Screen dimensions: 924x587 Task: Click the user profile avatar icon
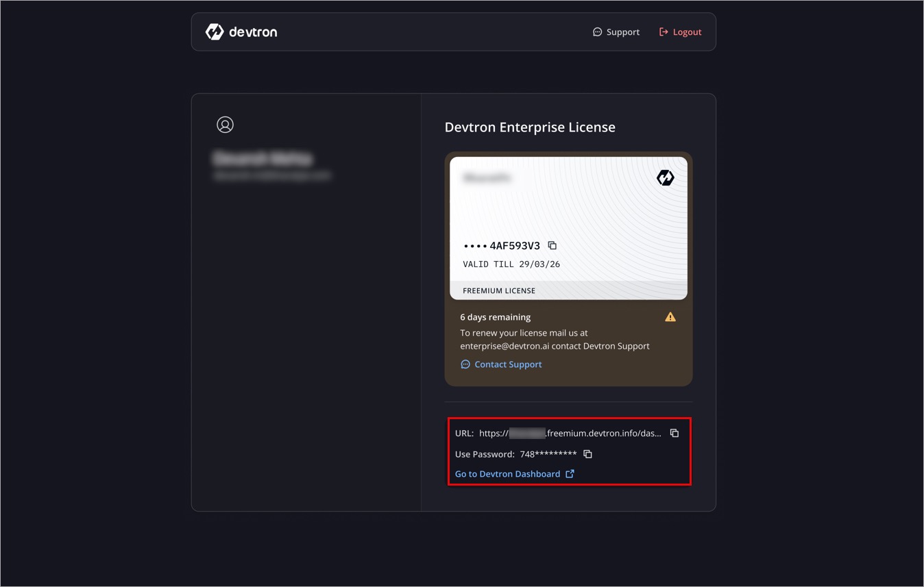tap(225, 125)
